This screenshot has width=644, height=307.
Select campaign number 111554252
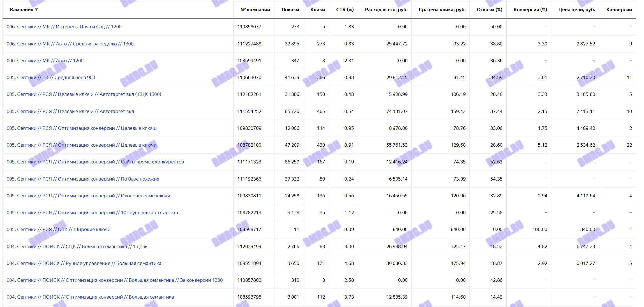[x=249, y=111]
